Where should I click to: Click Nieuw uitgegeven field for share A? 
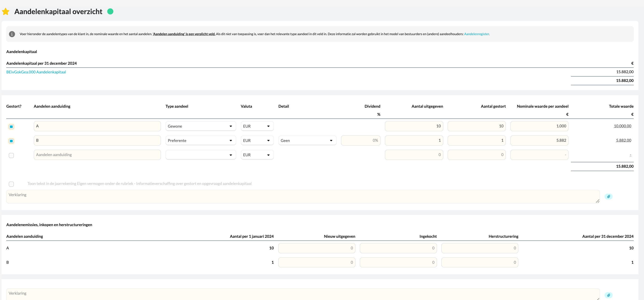[316, 248]
